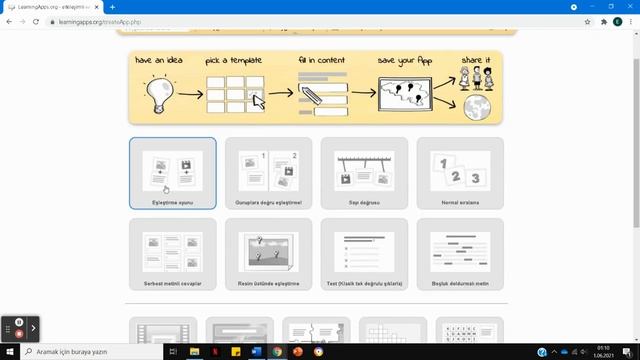The width and height of the screenshot is (640, 360).
Task: Open the OneDrive tray icon
Action: click(x=564, y=352)
